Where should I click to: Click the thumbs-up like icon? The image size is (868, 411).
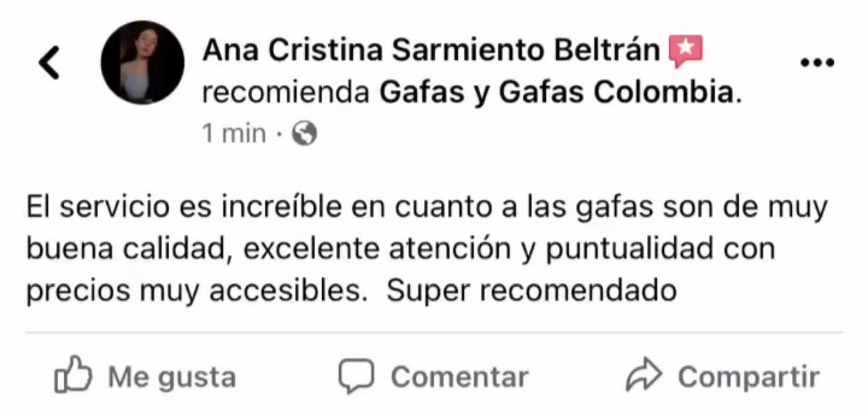click(73, 377)
